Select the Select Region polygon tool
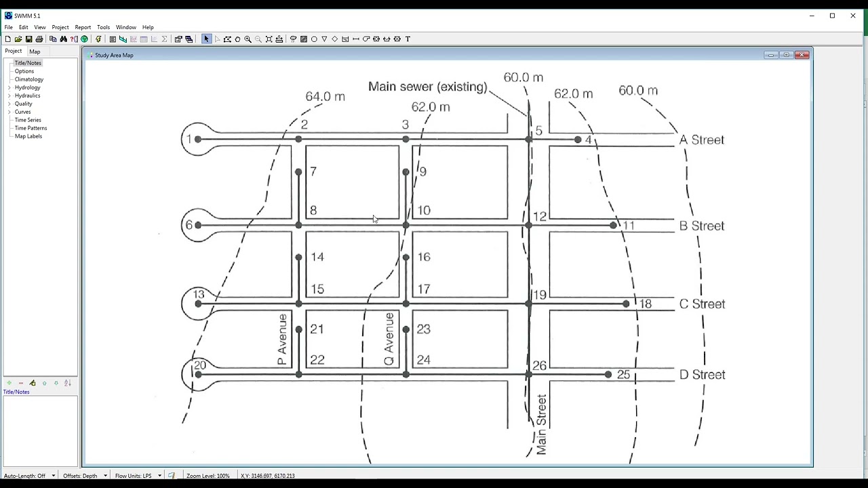Screen dimensions: 868x488 pos(227,39)
